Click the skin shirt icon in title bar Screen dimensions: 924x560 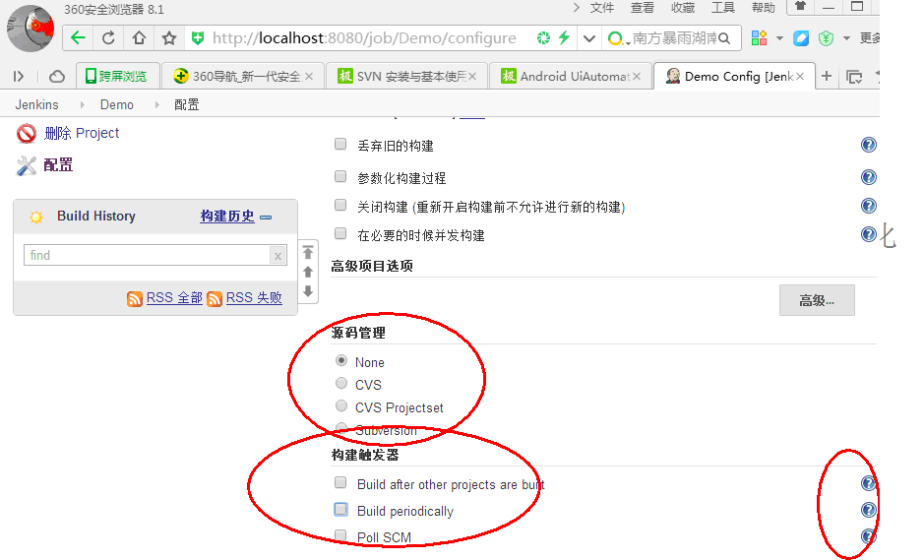click(x=800, y=7)
